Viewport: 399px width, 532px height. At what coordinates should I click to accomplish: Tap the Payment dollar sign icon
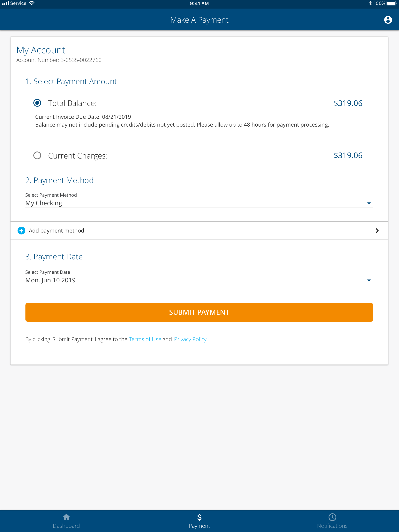[x=199, y=517]
